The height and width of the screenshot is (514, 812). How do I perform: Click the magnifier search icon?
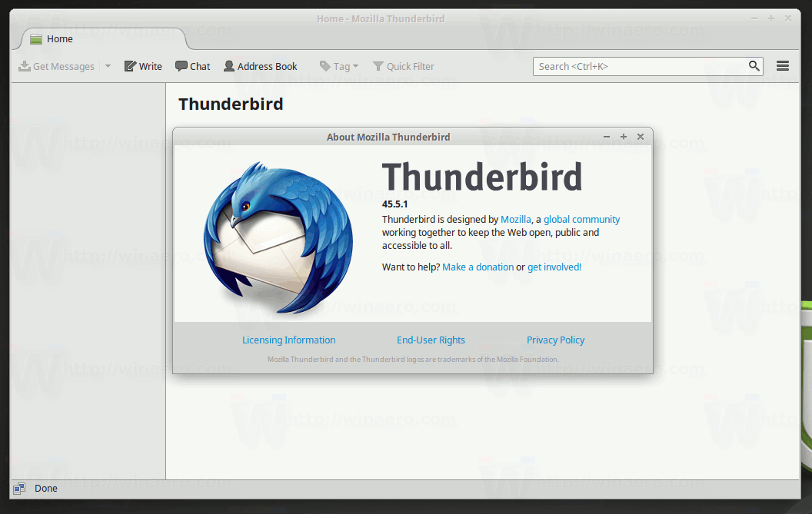point(754,66)
